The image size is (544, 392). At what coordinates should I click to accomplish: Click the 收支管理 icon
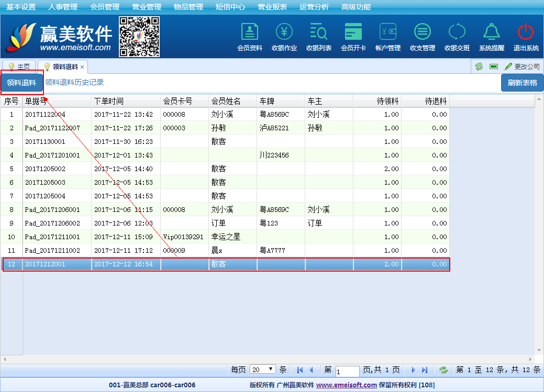click(423, 32)
